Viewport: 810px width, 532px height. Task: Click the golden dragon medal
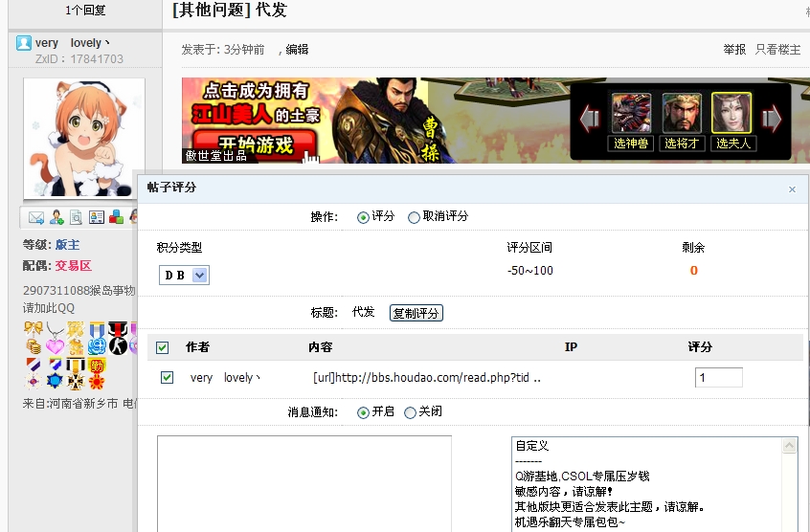[76, 338]
